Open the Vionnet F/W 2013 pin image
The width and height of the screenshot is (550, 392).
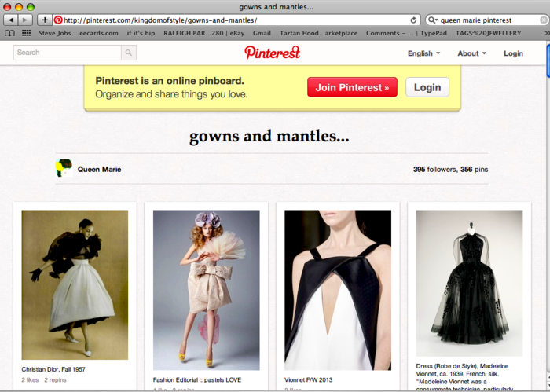pyautogui.click(x=338, y=290)
